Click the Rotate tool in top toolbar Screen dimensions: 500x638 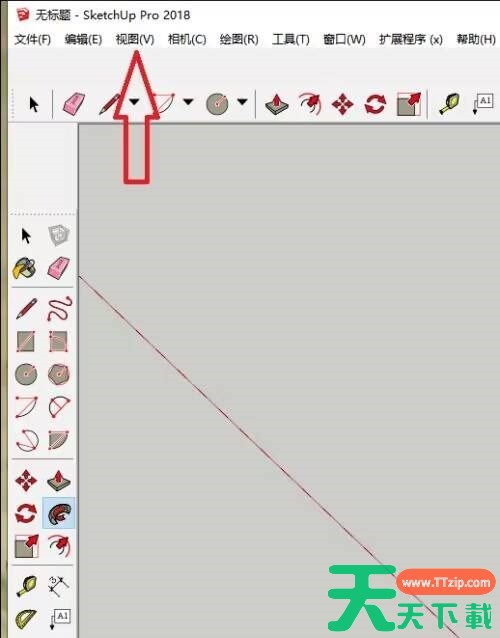(x=375, y=104)
